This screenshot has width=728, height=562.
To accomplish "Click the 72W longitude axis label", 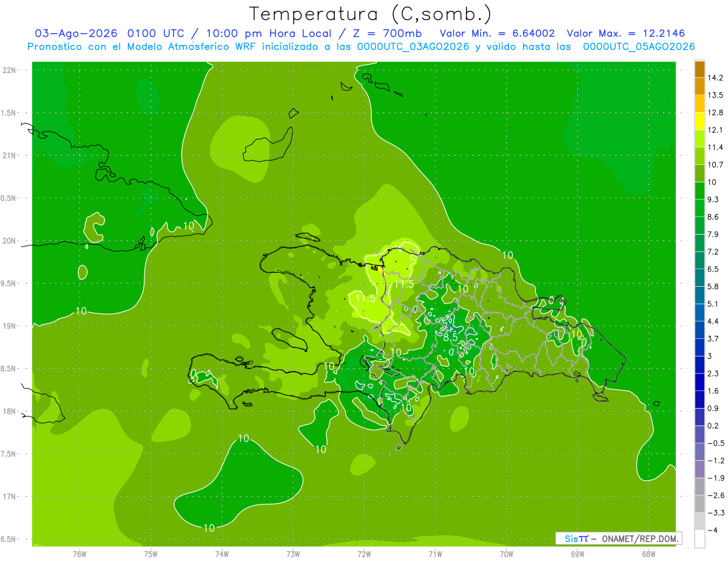I will point(364,554).
